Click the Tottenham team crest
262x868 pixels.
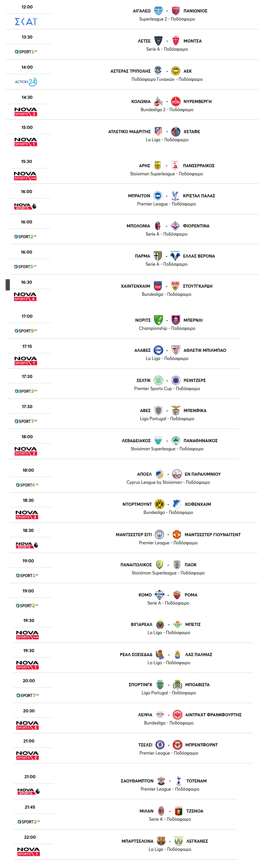179,781
